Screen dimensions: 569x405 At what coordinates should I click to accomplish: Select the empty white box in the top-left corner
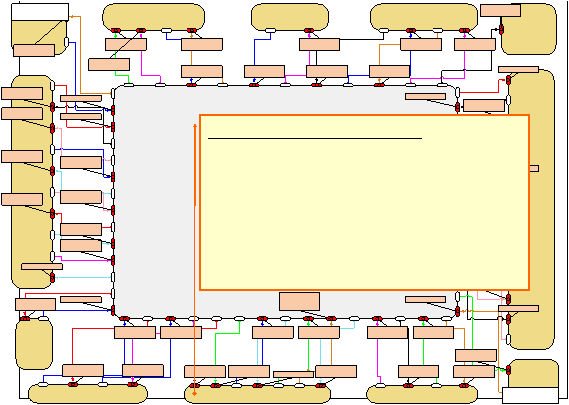click(40, 12)
